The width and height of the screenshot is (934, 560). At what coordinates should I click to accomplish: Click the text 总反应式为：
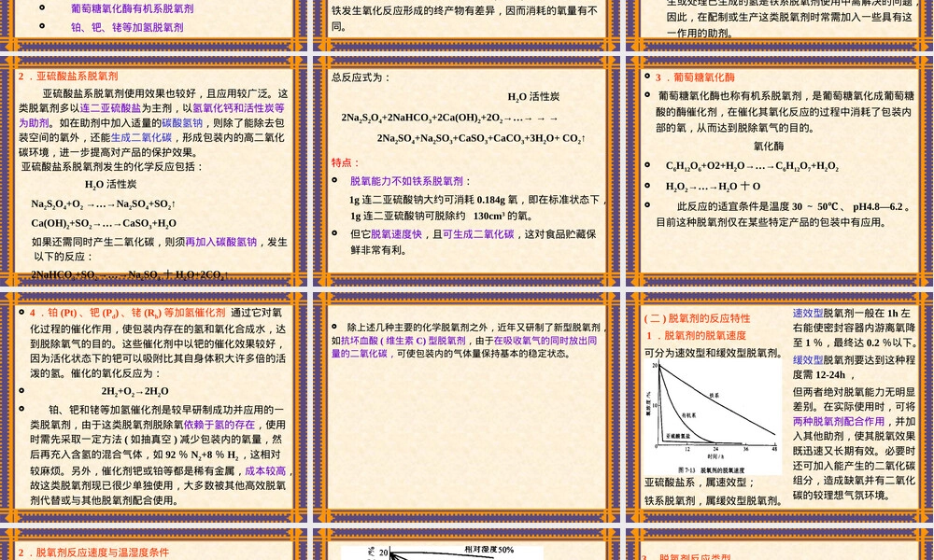point(361,77)
